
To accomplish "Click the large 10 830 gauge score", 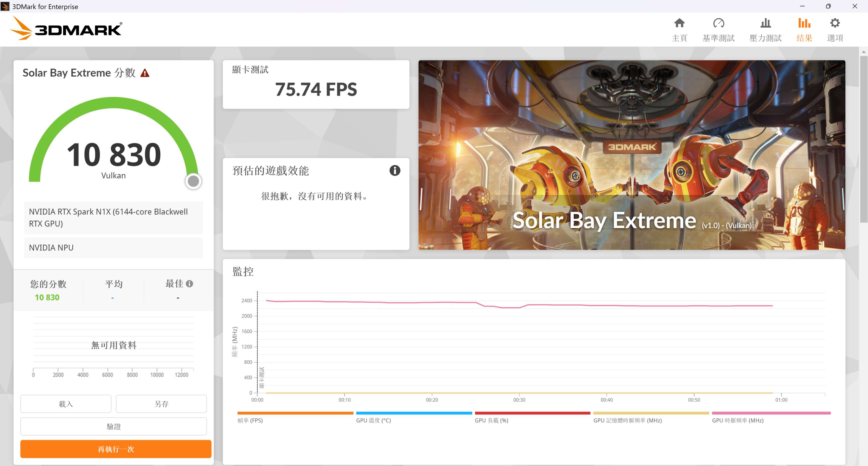I will (x=114, y=155).
